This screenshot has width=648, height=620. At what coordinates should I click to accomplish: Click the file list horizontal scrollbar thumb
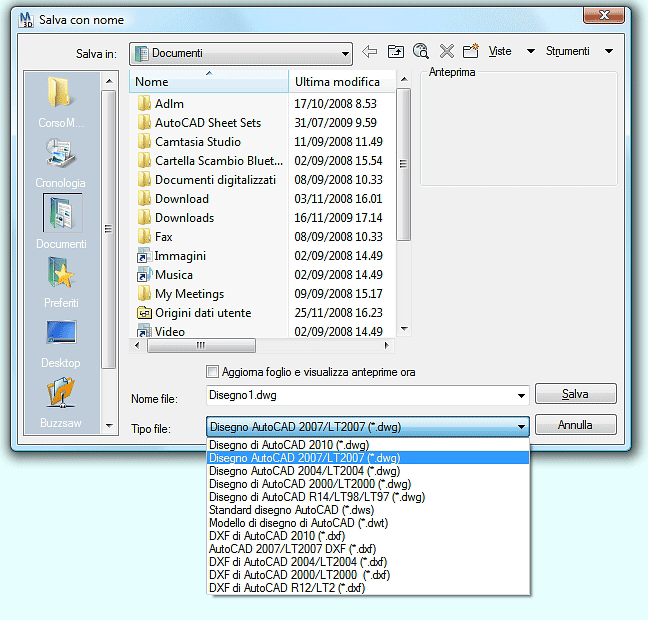coord(201,345)
